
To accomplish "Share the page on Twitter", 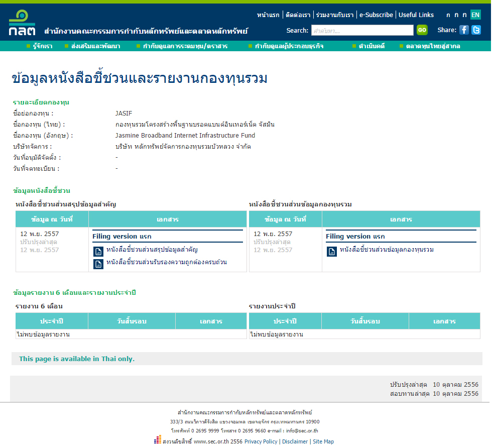I will (476, 30).
